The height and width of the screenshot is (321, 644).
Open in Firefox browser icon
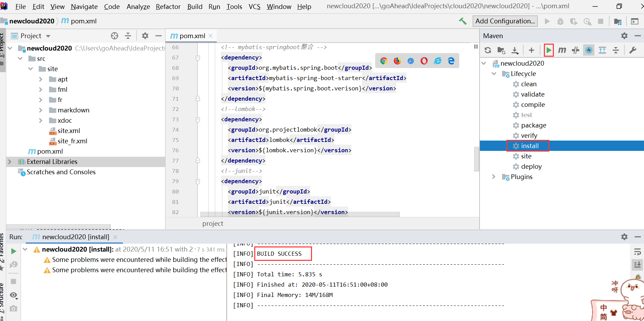[x=397, y=61]
